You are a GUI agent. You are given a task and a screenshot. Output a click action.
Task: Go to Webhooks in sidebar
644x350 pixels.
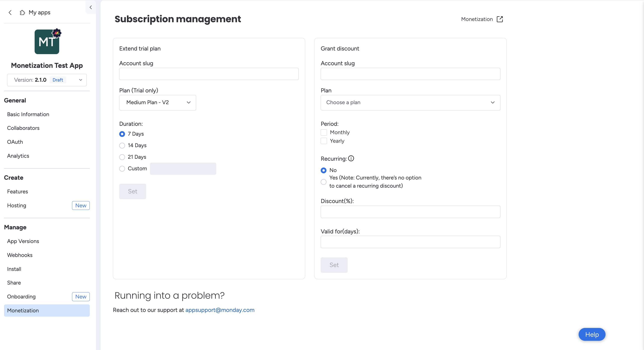pos(20,255)
